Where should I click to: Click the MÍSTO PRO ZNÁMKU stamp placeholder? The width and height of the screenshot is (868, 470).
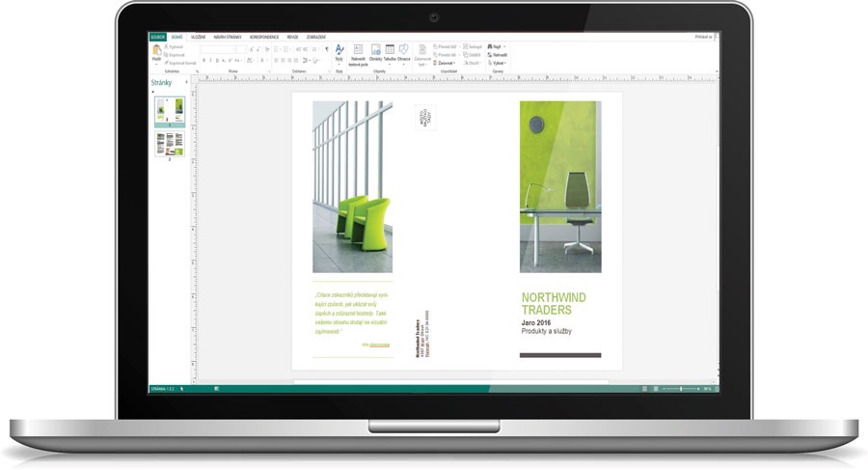click(x=425, y=118)
